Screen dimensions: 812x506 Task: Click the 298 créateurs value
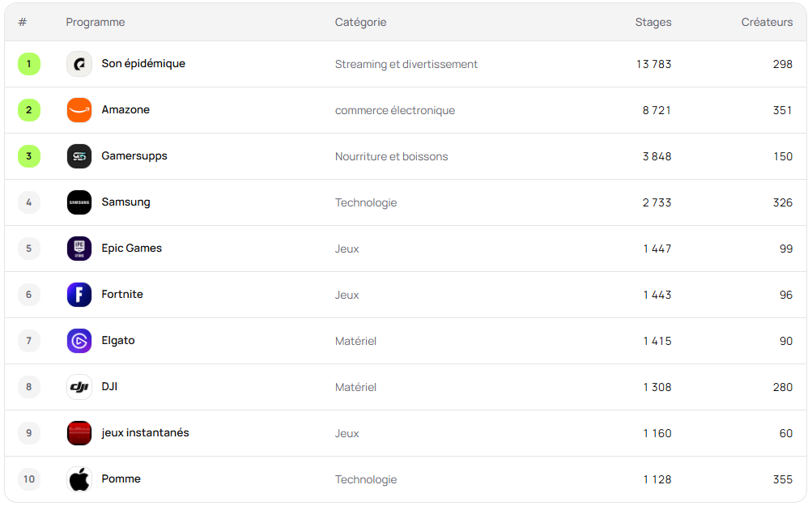click(783, 64)
